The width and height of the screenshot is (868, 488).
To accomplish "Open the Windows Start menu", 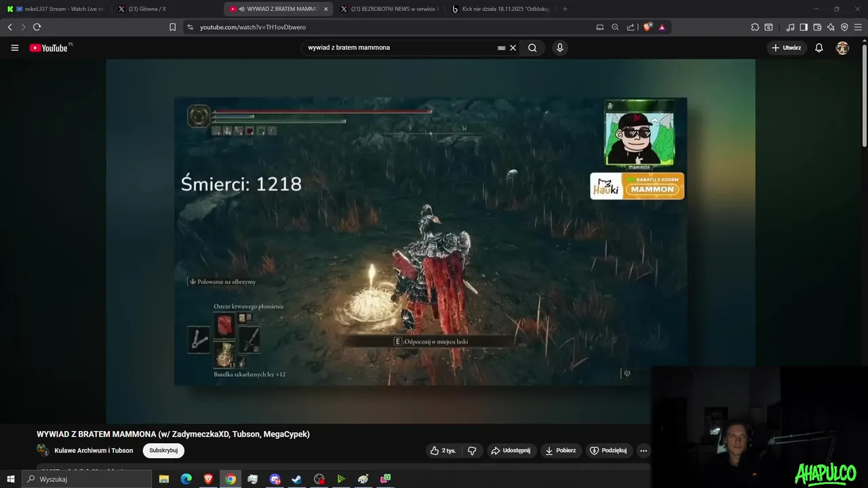I will [x=10, y=479].
